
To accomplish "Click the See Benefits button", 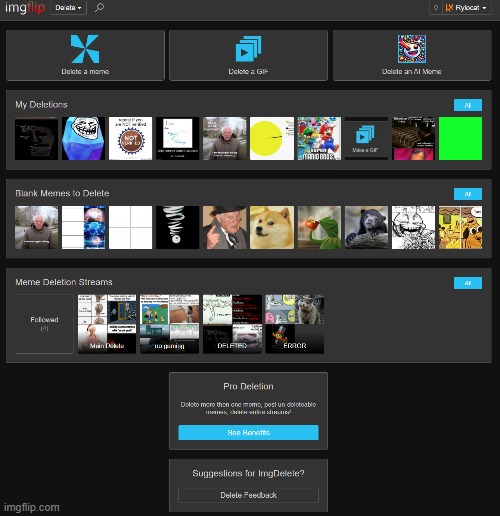I will [x=248, y=432].
